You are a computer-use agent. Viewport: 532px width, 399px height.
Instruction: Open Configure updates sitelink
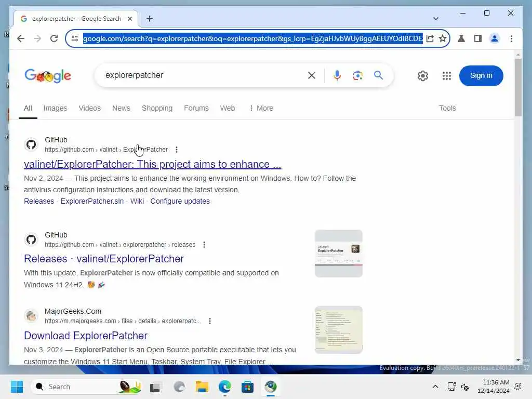click(x=180, y=201)
